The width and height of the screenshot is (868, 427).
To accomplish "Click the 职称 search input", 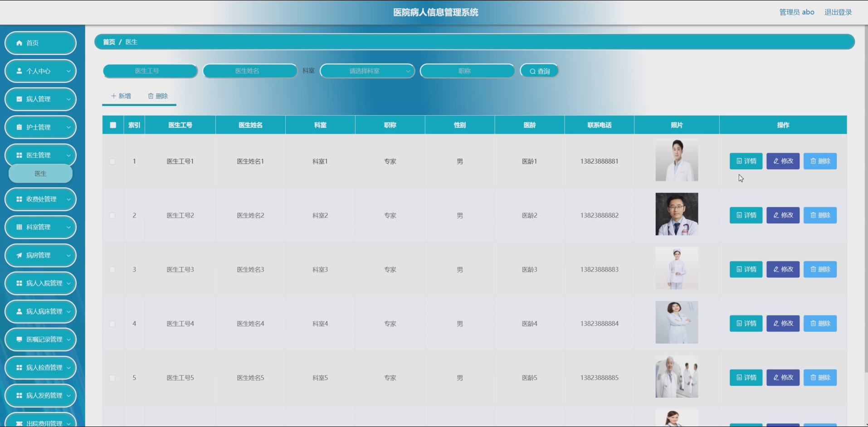I will (x=467, y=71).
